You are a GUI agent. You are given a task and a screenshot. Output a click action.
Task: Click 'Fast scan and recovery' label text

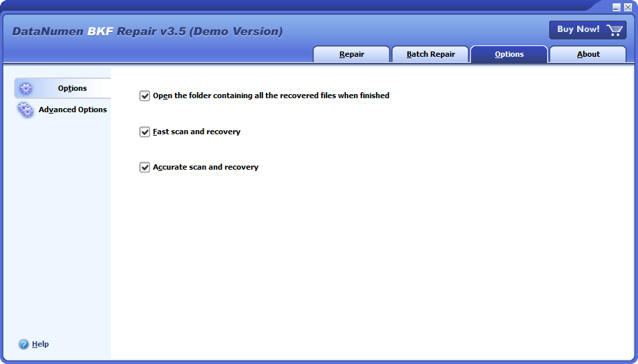click(x=196, y=132)
